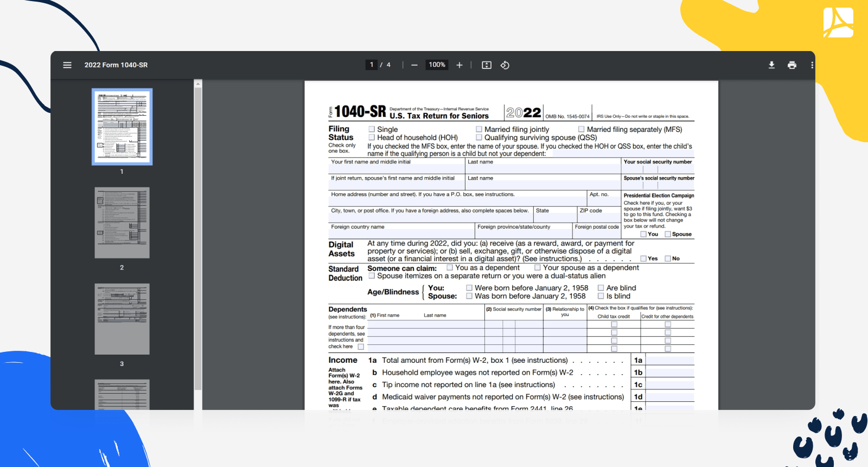Click the '2022 Form 1040-SR' title text

(116, 65)
